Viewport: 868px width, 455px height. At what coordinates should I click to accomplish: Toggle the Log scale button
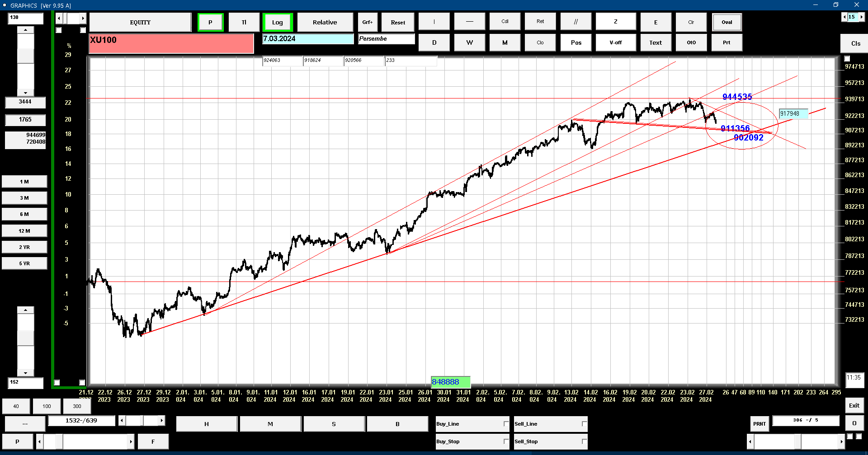(278, 22)
